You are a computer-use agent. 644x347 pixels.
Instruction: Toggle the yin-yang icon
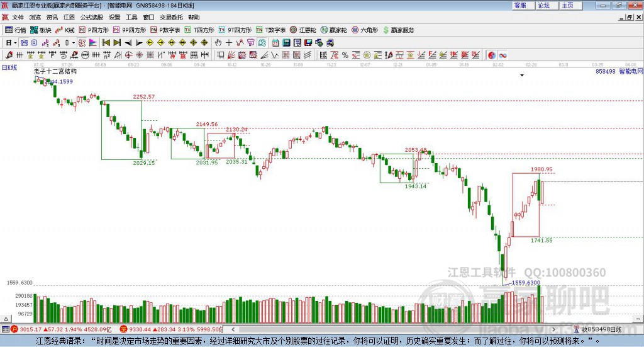click(x=492, y=55)
